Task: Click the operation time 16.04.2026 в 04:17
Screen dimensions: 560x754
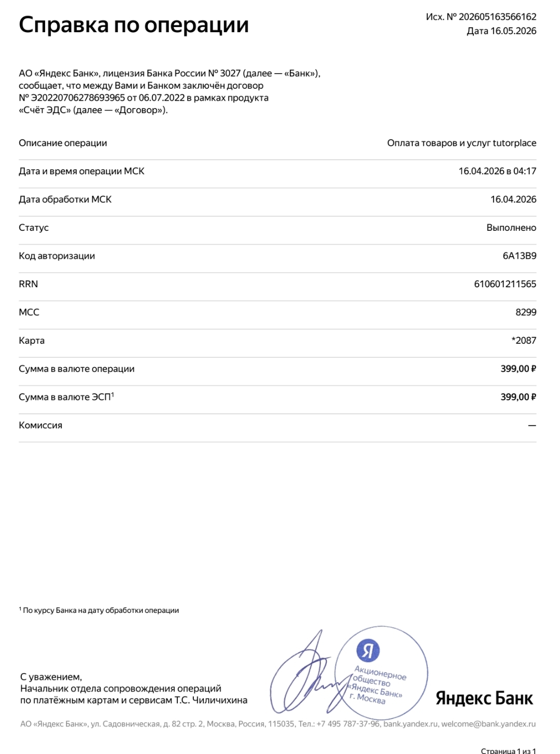Action: [497, 171]
